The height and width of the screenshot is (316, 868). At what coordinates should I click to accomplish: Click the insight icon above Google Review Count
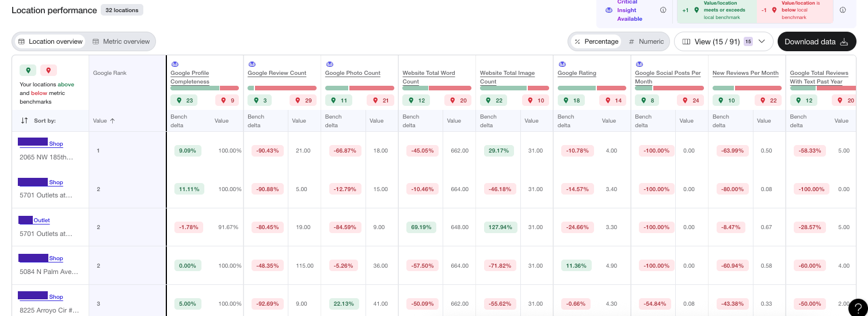click(x=252, y=64)
